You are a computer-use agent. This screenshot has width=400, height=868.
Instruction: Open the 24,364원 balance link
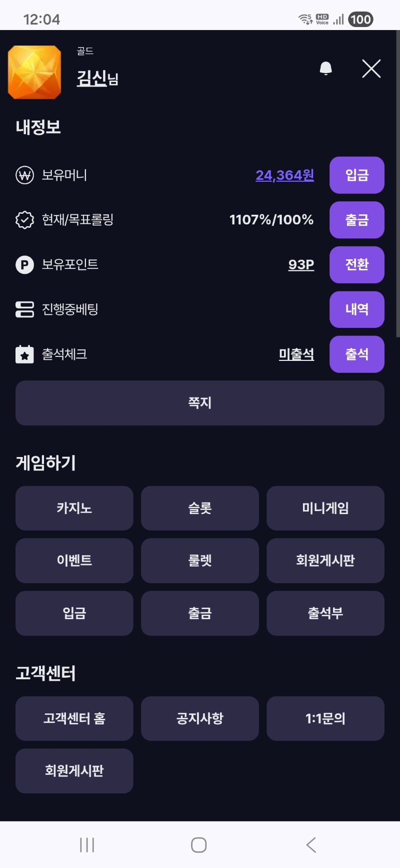coord(284,175)
